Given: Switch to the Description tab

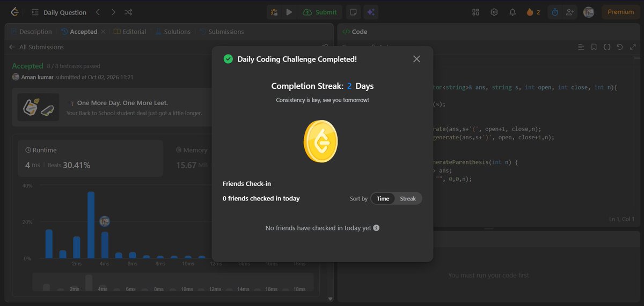Looking at the screenshot, I should [x=31, y=32].
